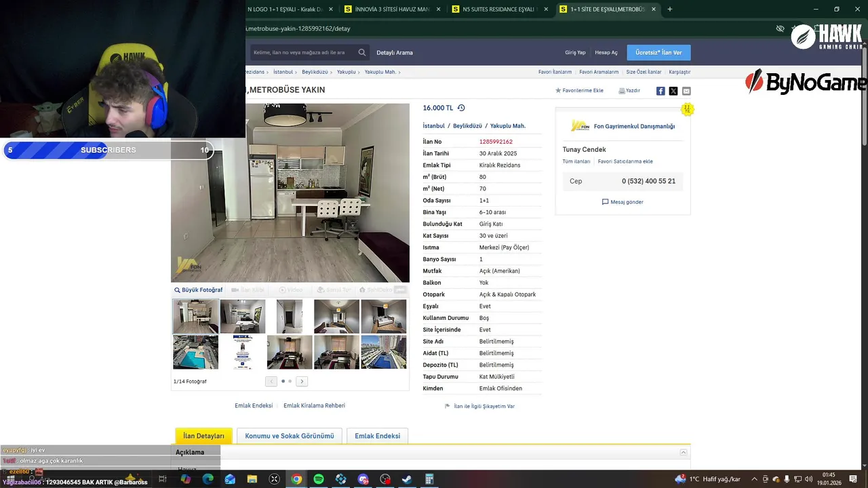Click the yellow premium badge on the agency card
868x488 pixels.
(687, 109)
